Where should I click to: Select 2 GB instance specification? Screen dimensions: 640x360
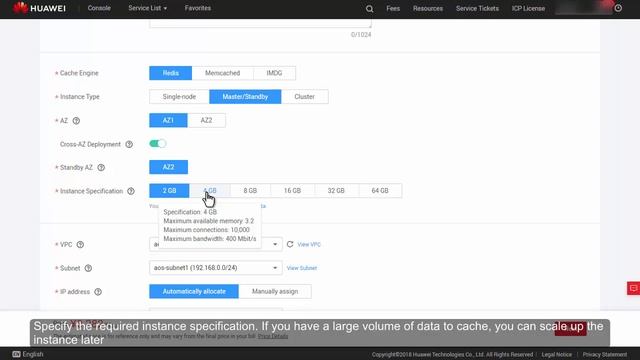coord(169,191)
